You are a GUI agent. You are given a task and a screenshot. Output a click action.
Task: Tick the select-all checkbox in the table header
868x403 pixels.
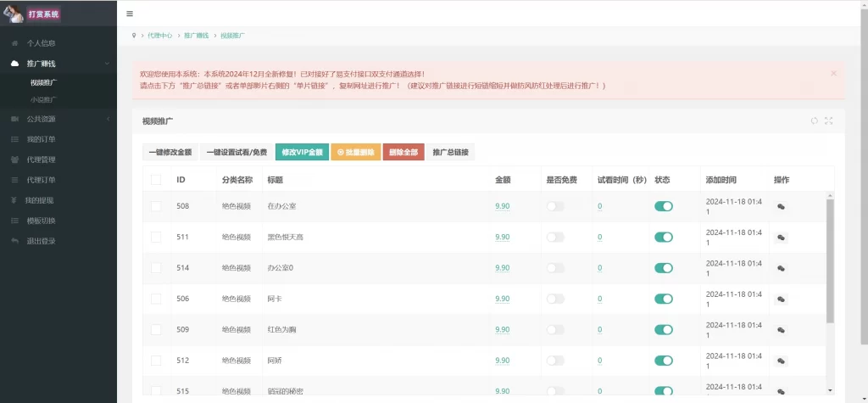[x=156, y=180]
